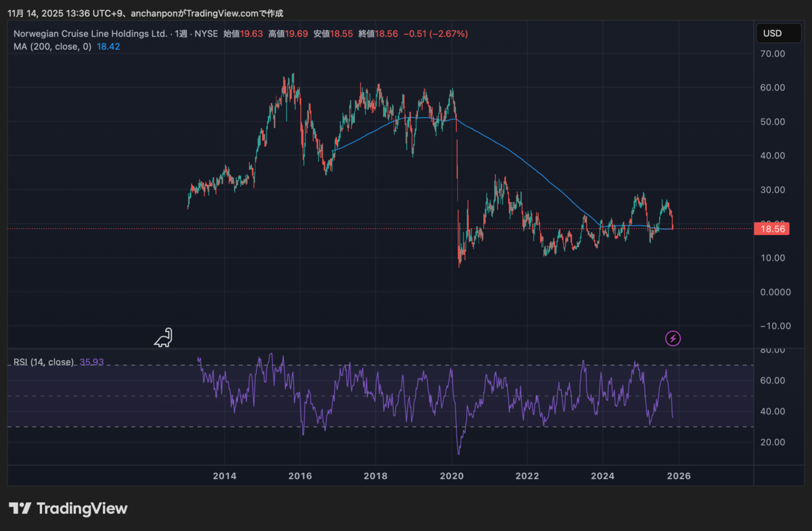Click the 始値19.63 open price value
812x531 pixels.
pos(243,33)
